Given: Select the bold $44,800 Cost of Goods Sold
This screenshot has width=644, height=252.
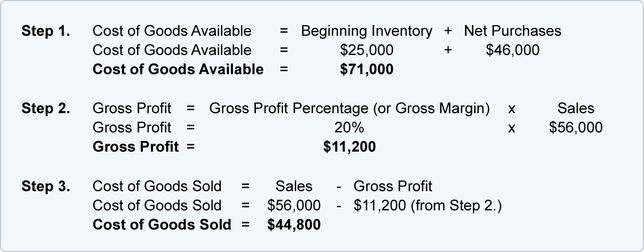Looking at the screenshot, I should [294, 225].
